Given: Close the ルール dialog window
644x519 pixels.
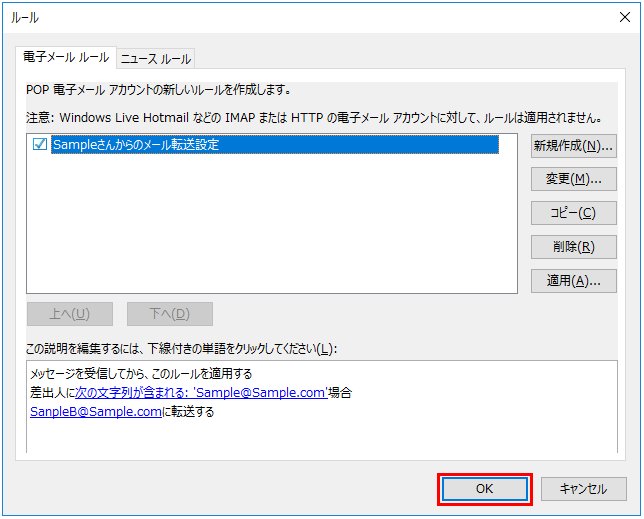Looking at the screenshot, I should pos(625,17).
